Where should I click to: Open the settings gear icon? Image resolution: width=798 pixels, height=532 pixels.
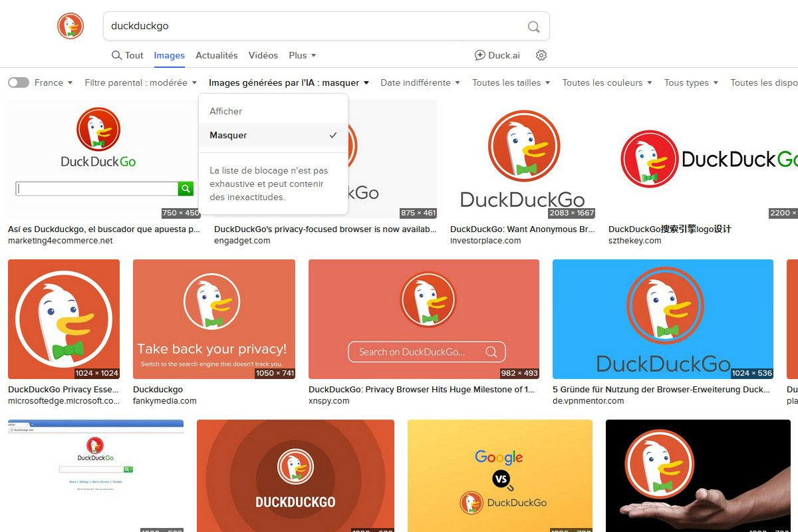(x=541, y=55)
